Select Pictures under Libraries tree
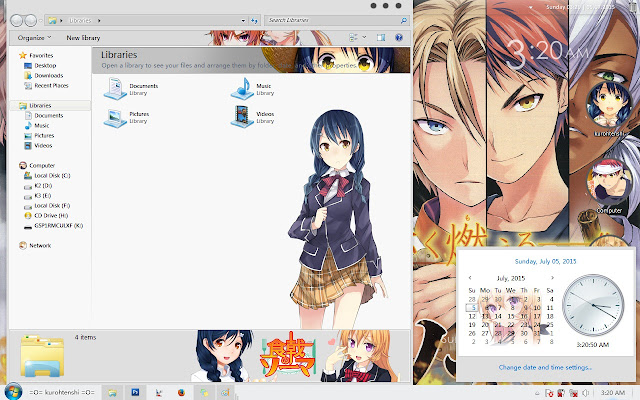The image size is (640, 400). point(39,136)
